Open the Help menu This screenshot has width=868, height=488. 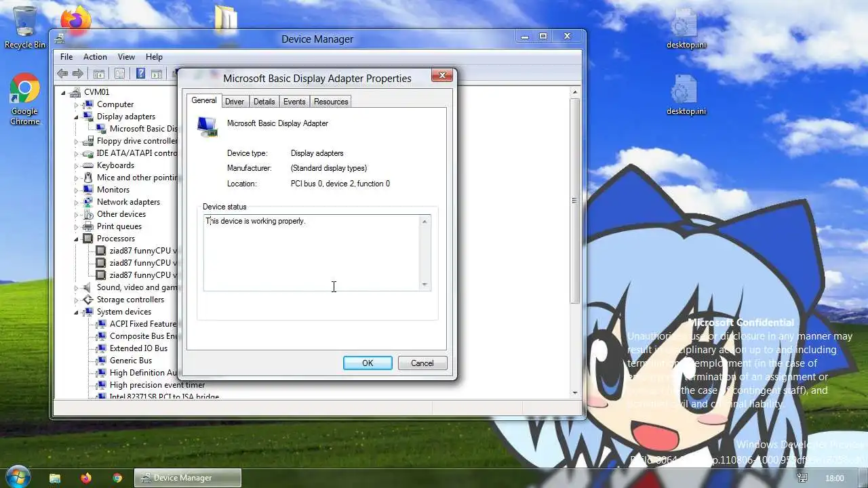[x=154, y=57]
